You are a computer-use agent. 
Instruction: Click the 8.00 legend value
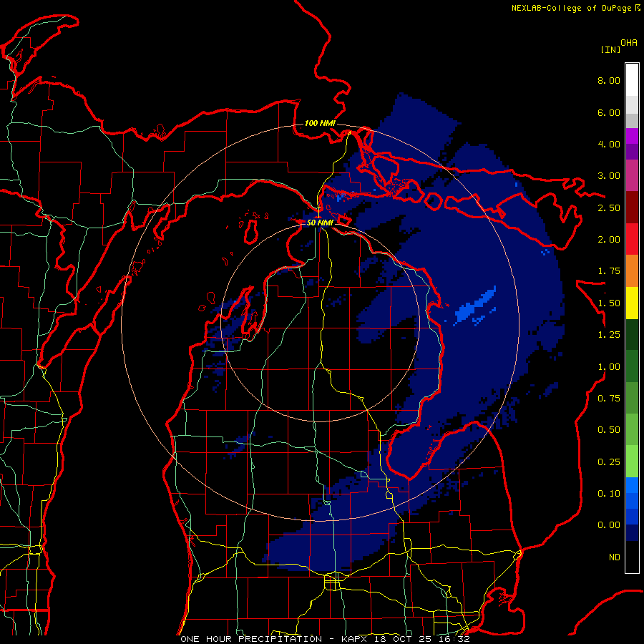609,80
